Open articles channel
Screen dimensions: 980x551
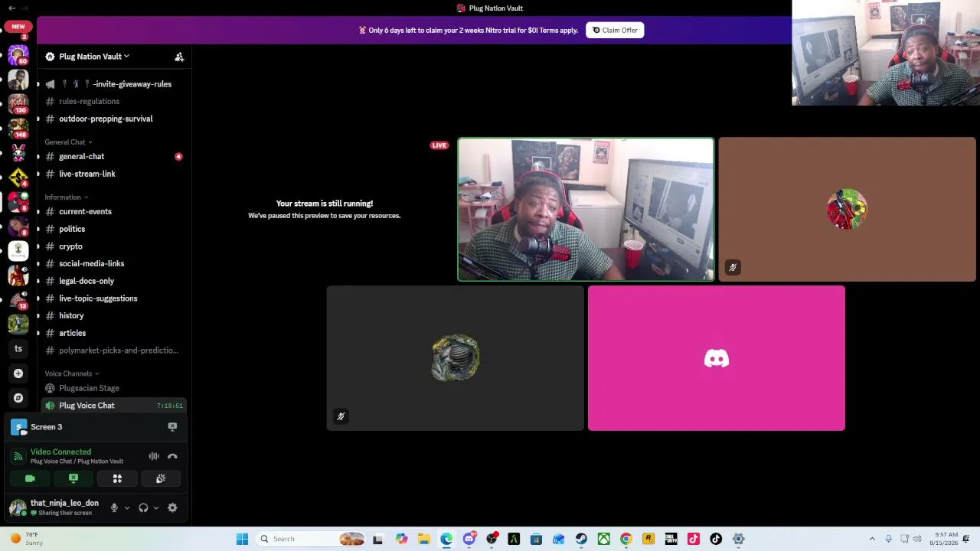(113, 333)
